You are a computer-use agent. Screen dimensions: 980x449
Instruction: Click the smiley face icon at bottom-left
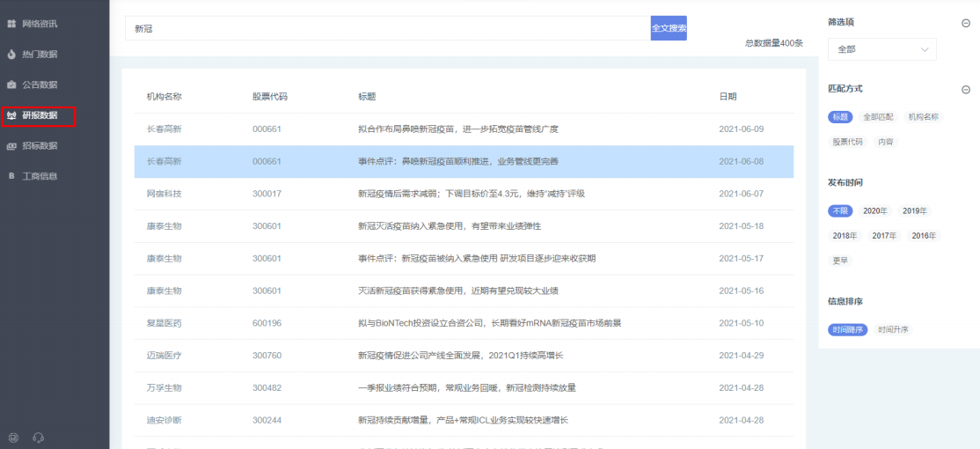(13, 438)
